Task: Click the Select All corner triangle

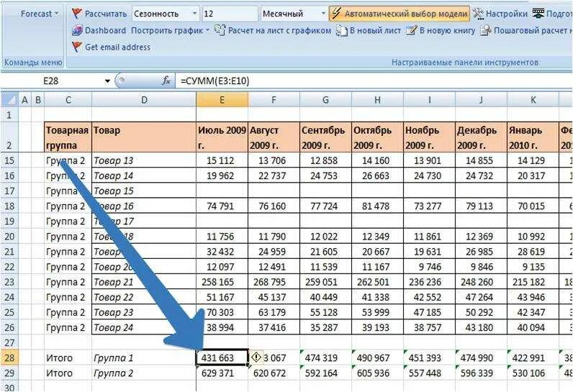Action: click(10, 100)
